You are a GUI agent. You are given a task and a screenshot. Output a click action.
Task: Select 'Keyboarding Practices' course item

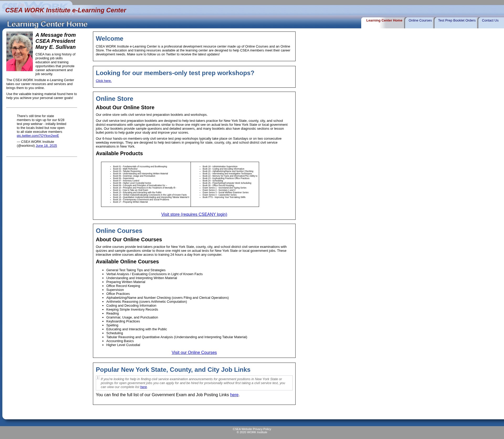[123, 321]
